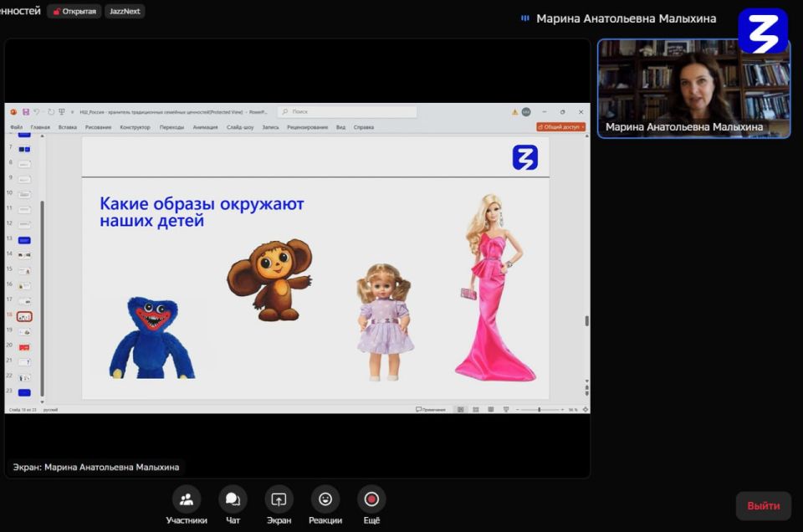803x532 pixels.
Task: Click the account avatar in PowerPoint title bar
Action: [x=526, y=111]
